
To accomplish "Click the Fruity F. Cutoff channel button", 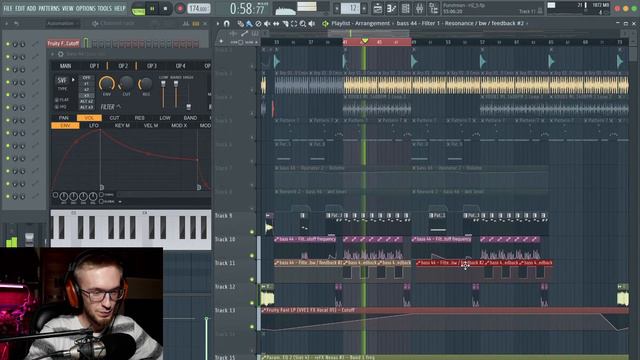I will click(63, 44).
